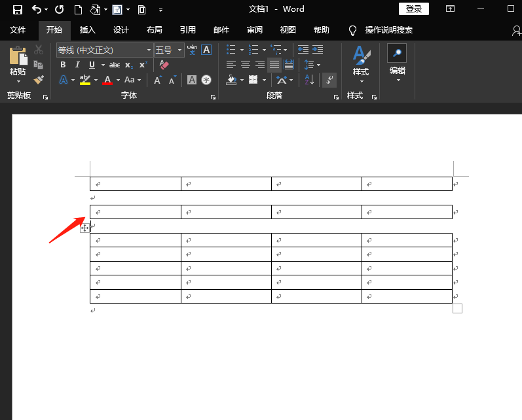Open the Editing (编辑) find menu
522x420 pixels.
pyautogui.click(x=397, y=63)
